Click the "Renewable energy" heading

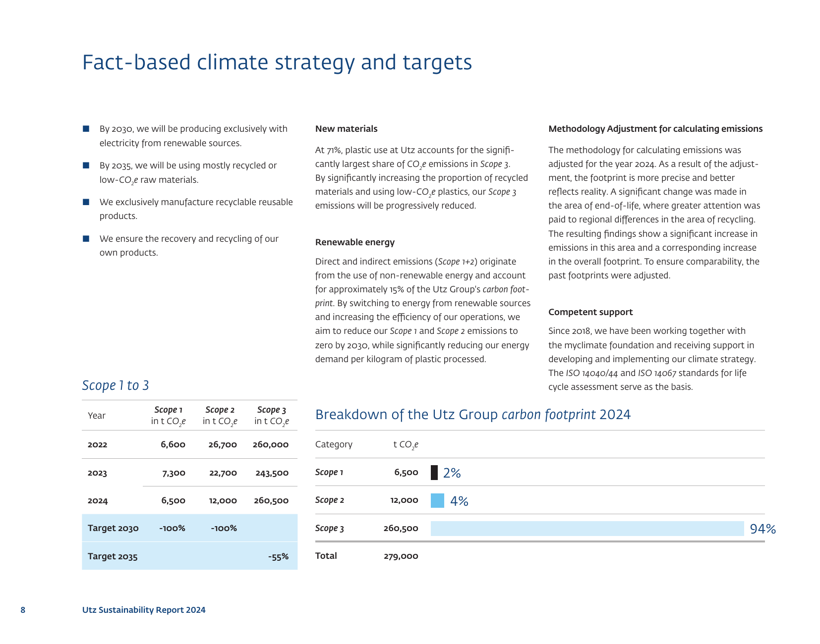point(355,242)
